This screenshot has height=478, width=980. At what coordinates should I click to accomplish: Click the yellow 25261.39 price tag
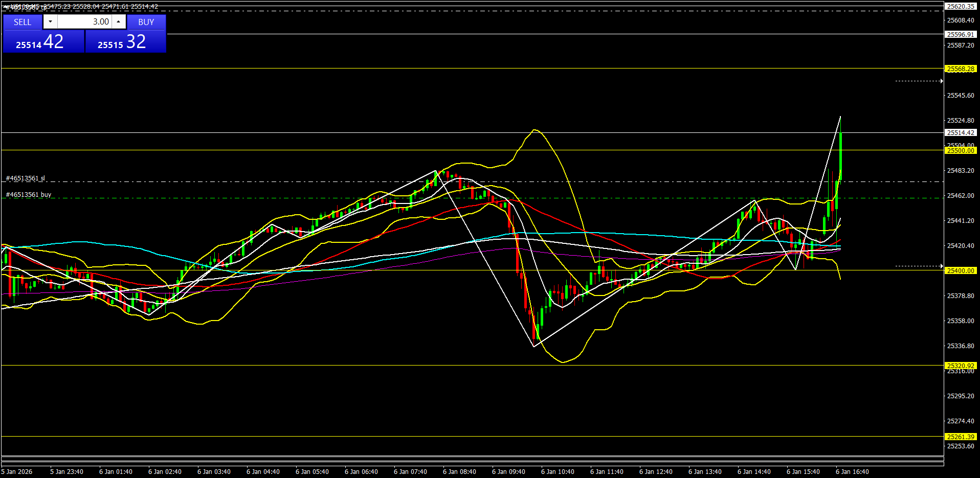tap(960, 437)
